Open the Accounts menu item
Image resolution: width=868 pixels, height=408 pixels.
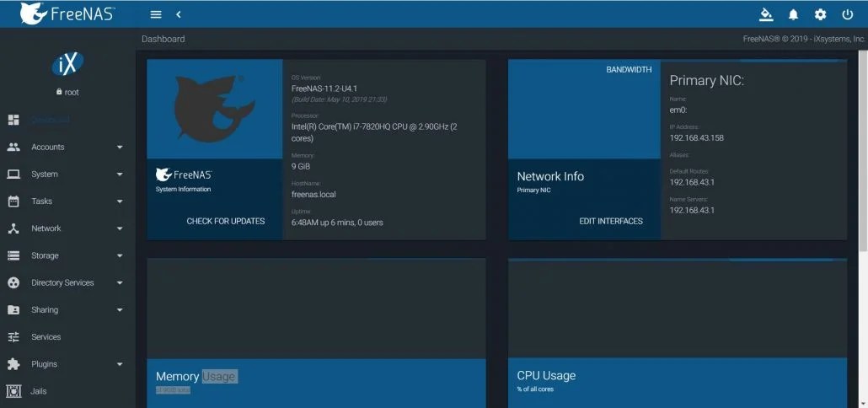(x=67, y=147)
